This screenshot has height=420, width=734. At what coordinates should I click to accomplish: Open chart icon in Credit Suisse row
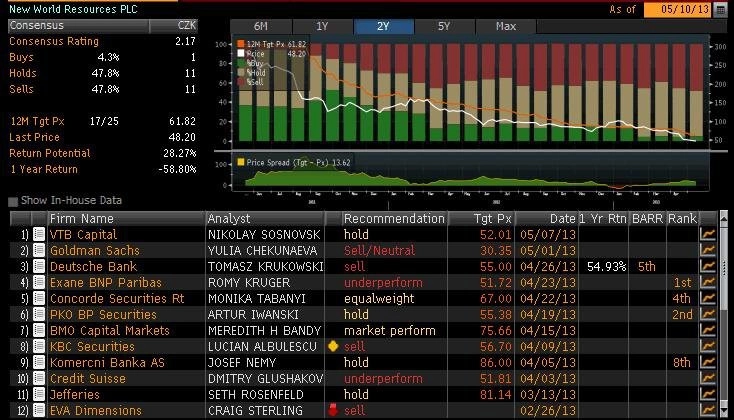pyautogui.click(x=708, y=378)
